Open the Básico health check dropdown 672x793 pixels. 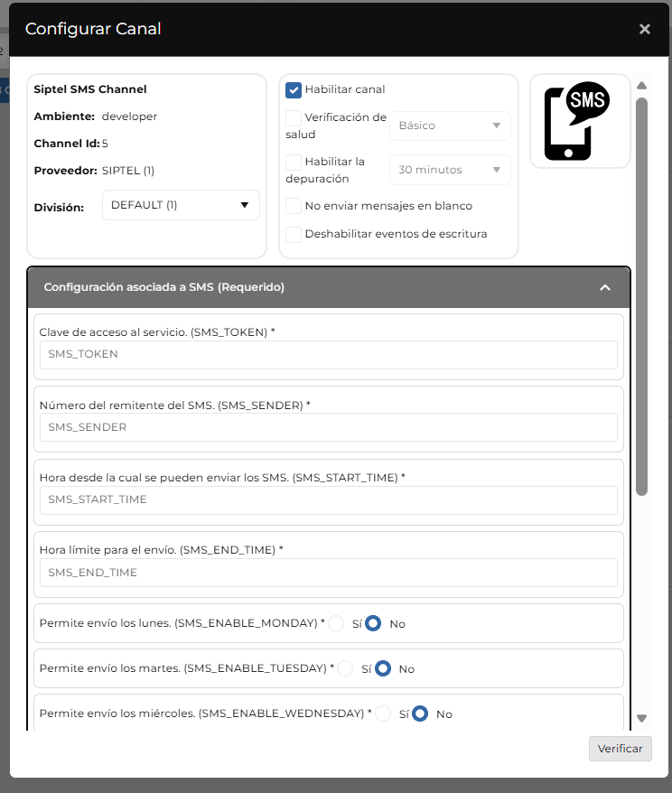click(450, 126)
